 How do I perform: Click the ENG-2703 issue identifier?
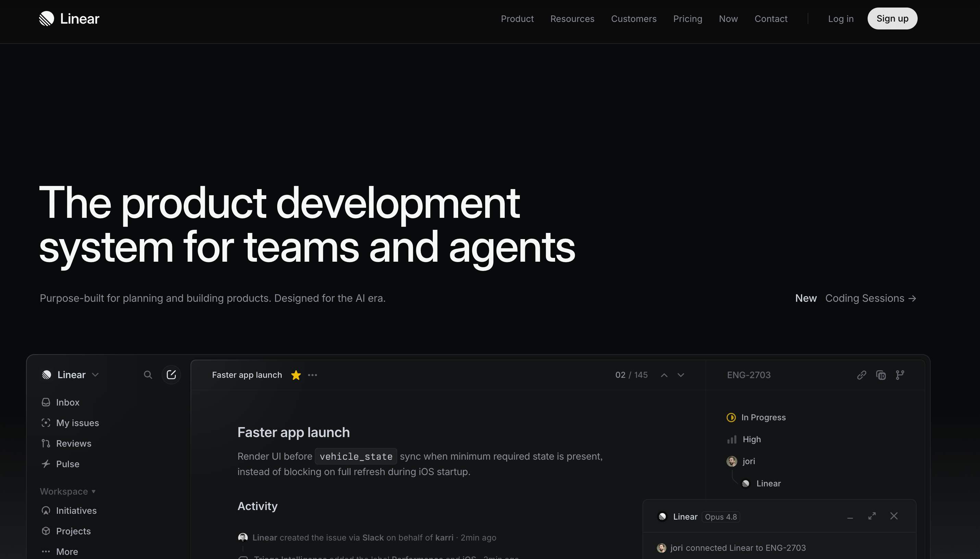(x=748, y=375)
